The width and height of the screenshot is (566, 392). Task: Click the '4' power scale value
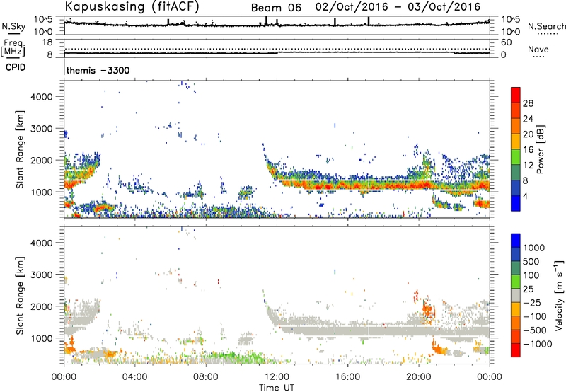pyautogui.click(x=525, y=196)
